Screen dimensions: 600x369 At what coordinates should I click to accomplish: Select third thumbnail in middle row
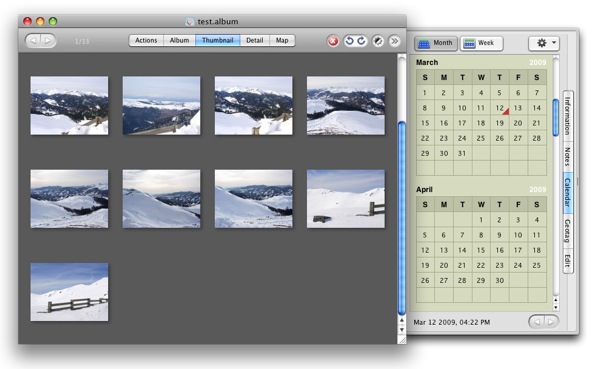(x=254, y=199)
